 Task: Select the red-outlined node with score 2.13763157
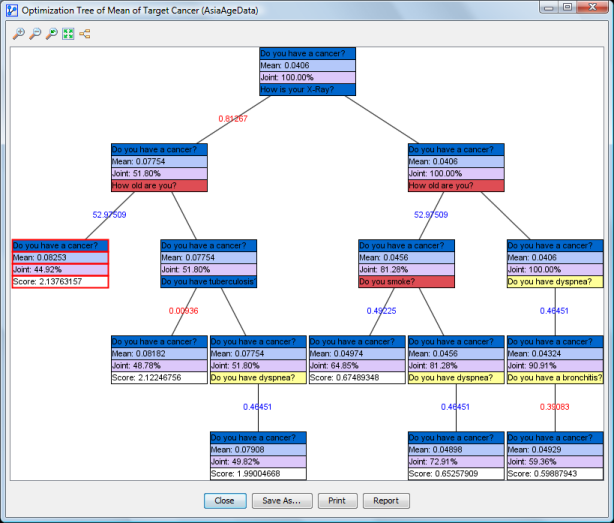pos(60,263)
